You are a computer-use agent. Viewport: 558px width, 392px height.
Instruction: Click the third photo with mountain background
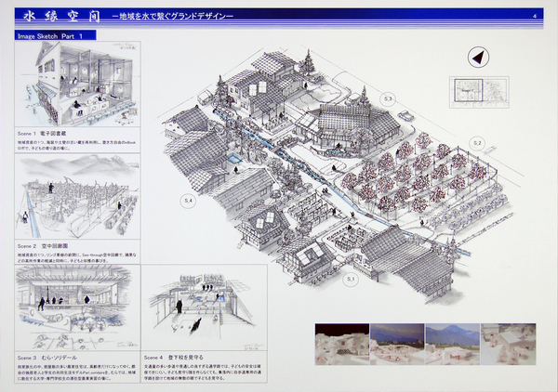(451, 346)
